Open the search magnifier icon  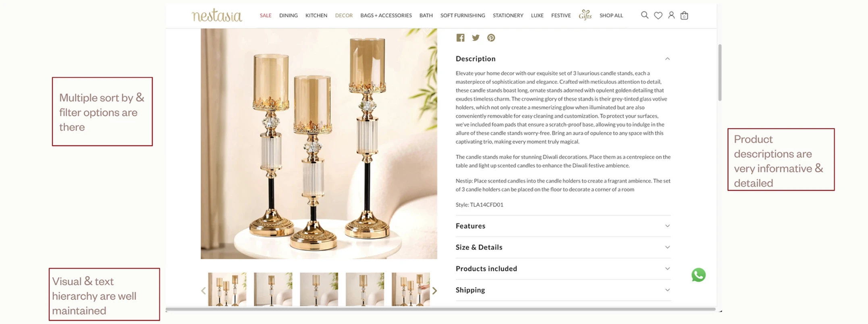click(644, 15)
